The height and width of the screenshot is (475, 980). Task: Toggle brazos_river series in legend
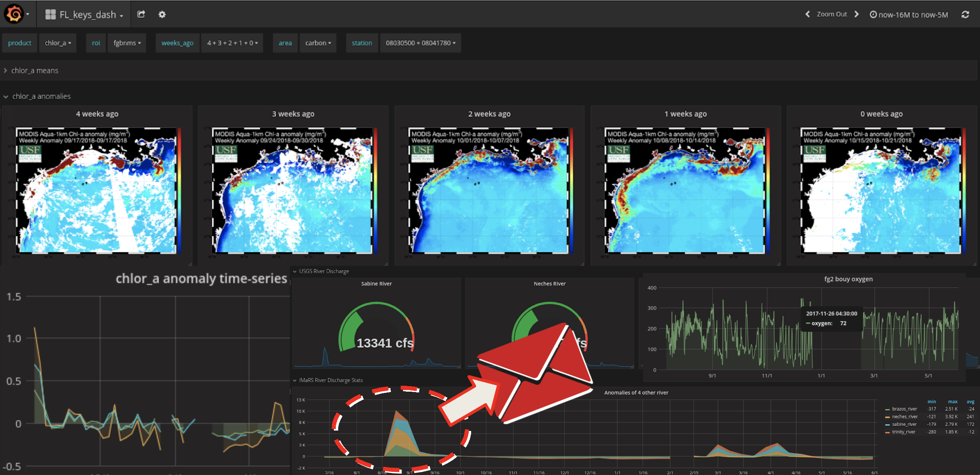(904, 409)
